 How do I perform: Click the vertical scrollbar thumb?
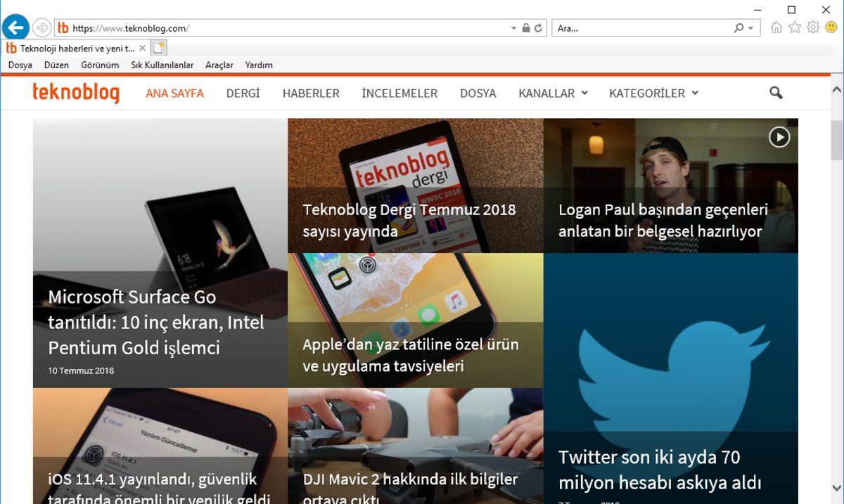[837, 141]
